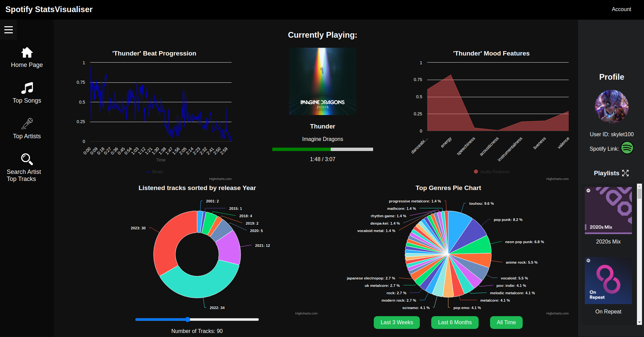Click the 'metalcore: 4.1 %' label
This screenshot has height=337, width=644.
point(495,300)
